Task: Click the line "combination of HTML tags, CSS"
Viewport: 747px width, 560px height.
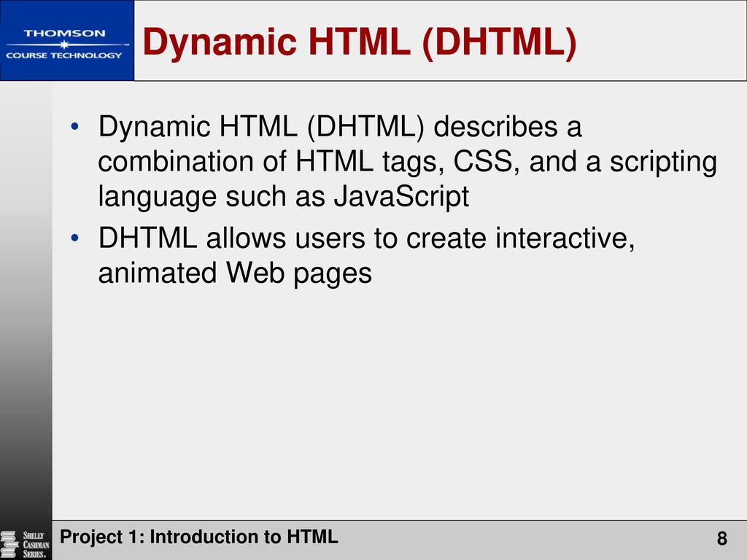Action: click(x=407, y=162)
